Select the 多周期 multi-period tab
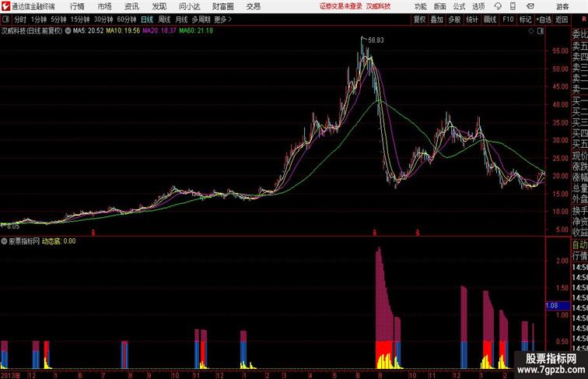Screen dimensions: 588x379 point(201,19)
